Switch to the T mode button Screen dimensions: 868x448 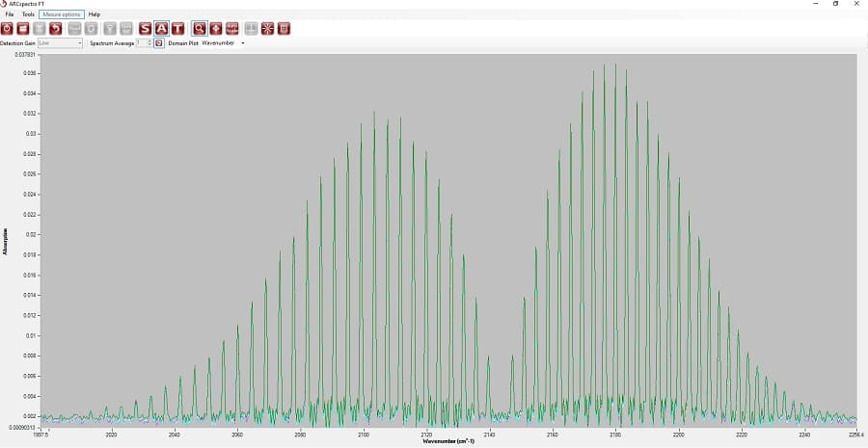click(x=177, y=29)
